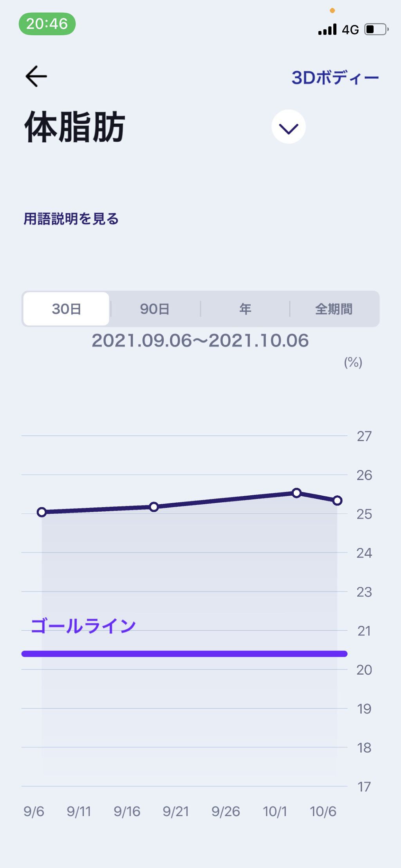Switch to the 年 tab
401x868 pixels.
245,309
